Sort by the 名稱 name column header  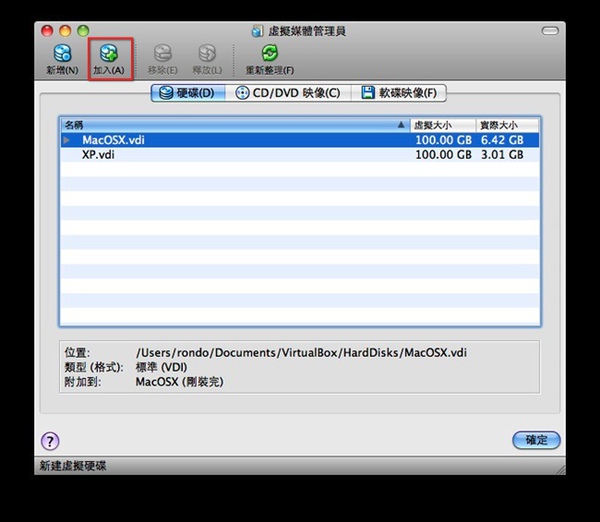tap(235, 125)
